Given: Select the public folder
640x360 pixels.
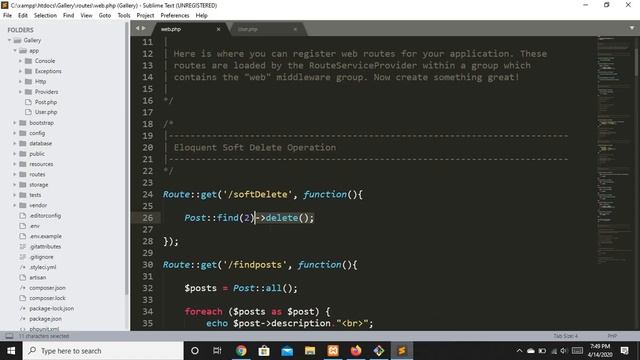Looking at the screenshot, I should tap(37, 154).
